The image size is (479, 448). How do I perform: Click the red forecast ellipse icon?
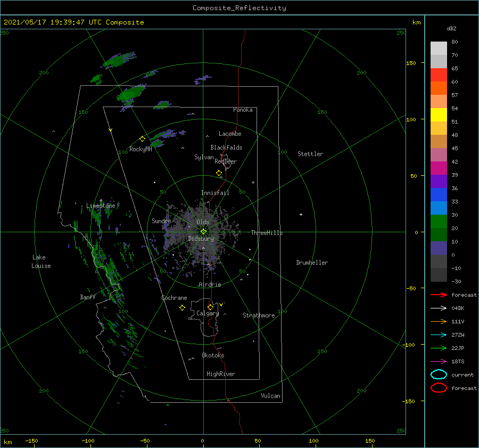pos(439,388)
